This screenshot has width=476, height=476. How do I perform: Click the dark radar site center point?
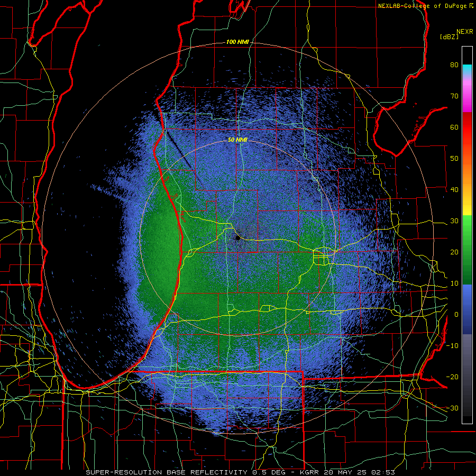click(237, 237)
